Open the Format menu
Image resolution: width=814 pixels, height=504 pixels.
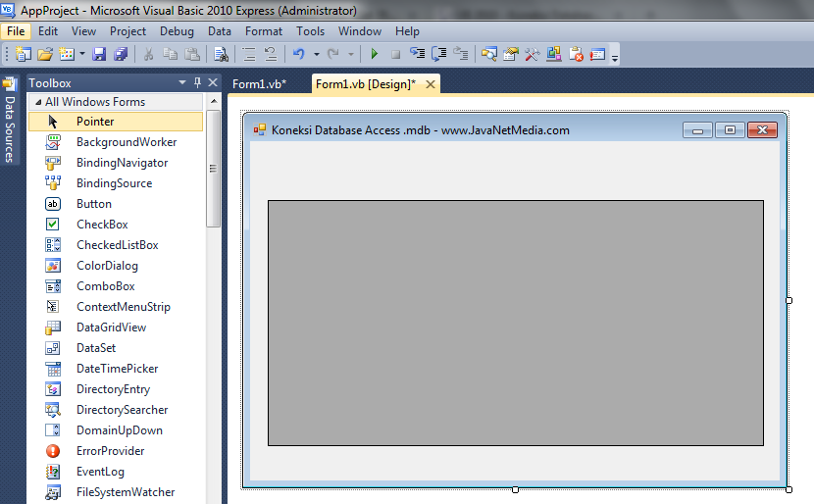(x=264, y=31)
